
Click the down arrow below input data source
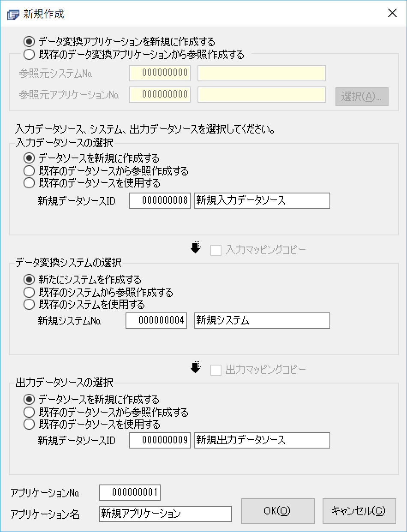point(196,248)
